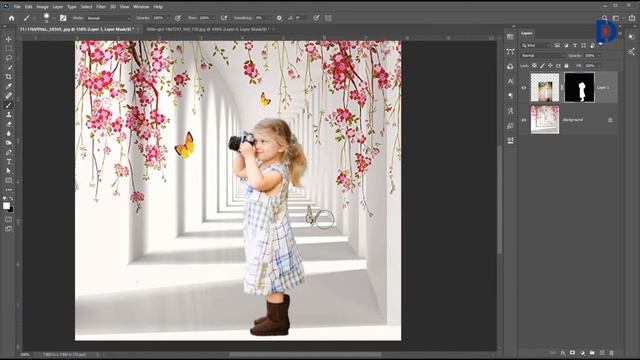Select the Rectangular Marquee tool
This screenshot has height=360, width=640.
9,49
